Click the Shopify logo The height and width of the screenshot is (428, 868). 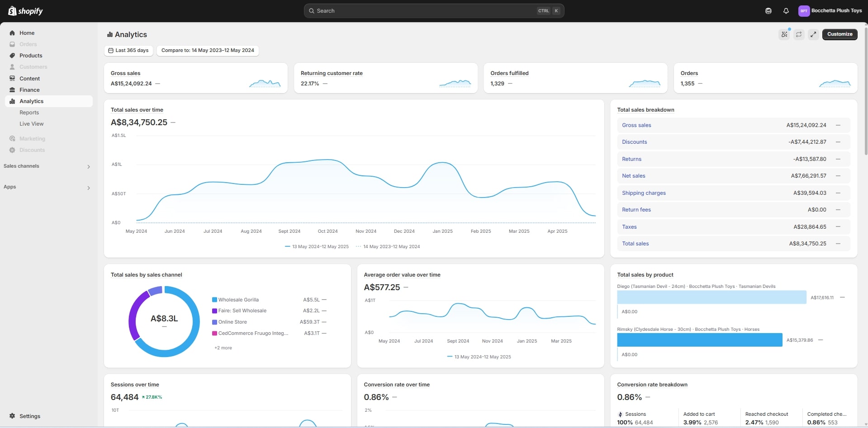tap(25, 11)
